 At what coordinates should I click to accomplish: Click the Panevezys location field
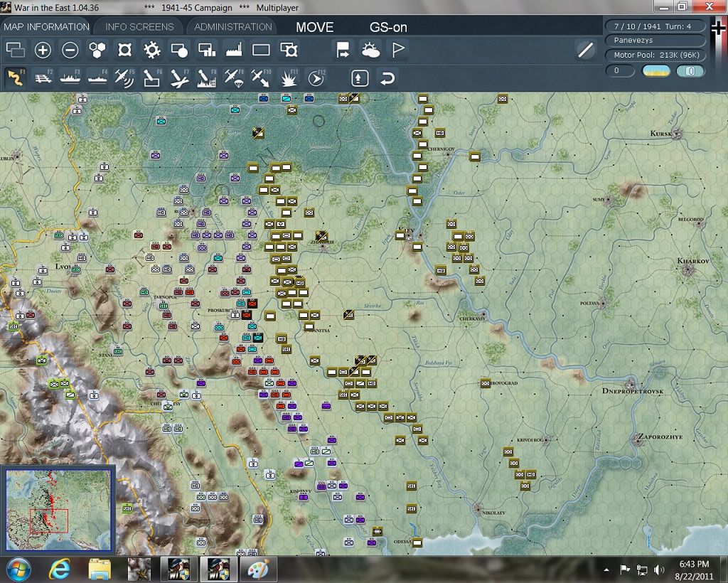(x=655, y=41)
